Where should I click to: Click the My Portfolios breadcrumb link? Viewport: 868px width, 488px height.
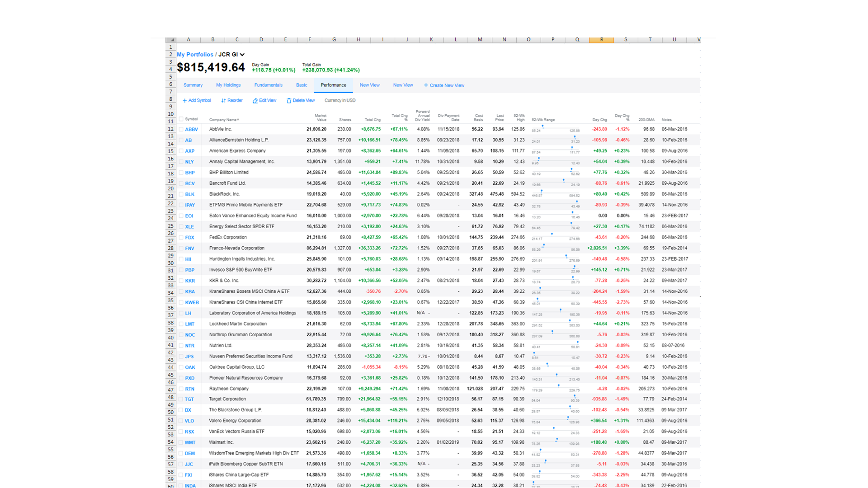(195, 55)
